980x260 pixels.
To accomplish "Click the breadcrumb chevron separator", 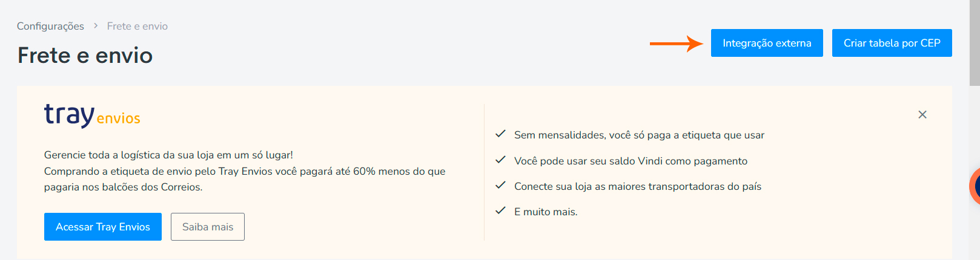I will 96,26.
